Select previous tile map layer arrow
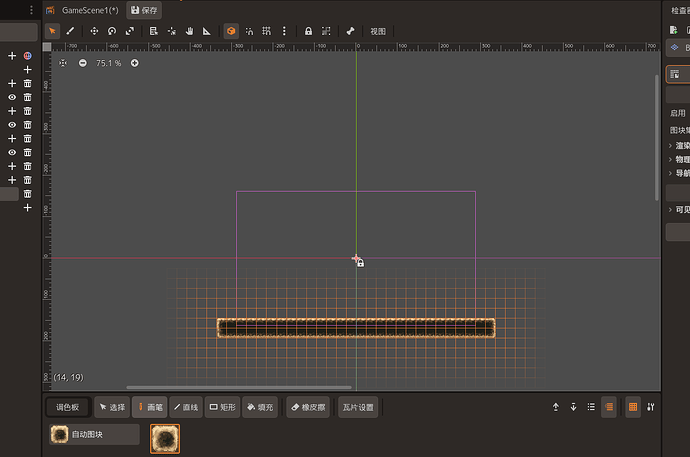 pos(556,407)
